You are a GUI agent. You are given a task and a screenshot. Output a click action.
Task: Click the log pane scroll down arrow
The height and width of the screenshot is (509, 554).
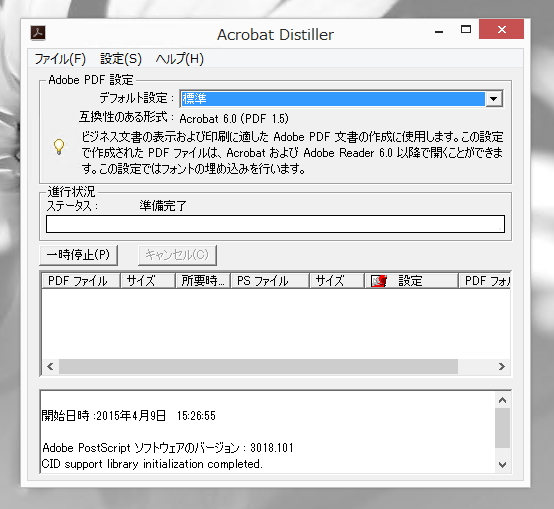tap(502, 464)
